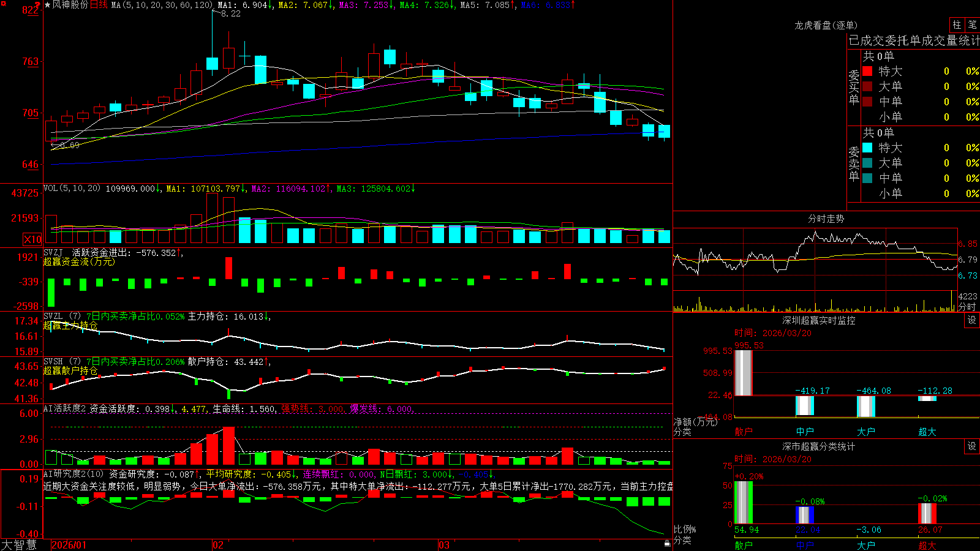Click the 强势线: 3.000 label
The image size is (980, 551).
[313, 408]
